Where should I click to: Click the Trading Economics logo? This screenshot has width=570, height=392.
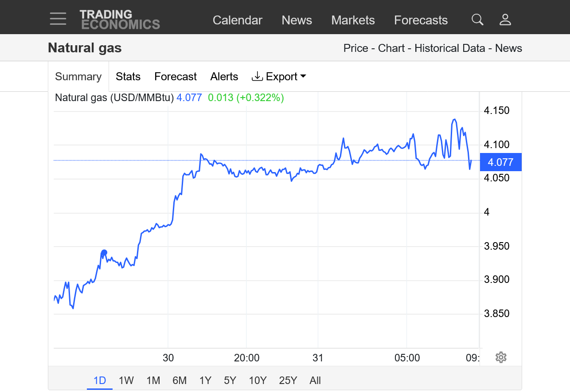119,20
